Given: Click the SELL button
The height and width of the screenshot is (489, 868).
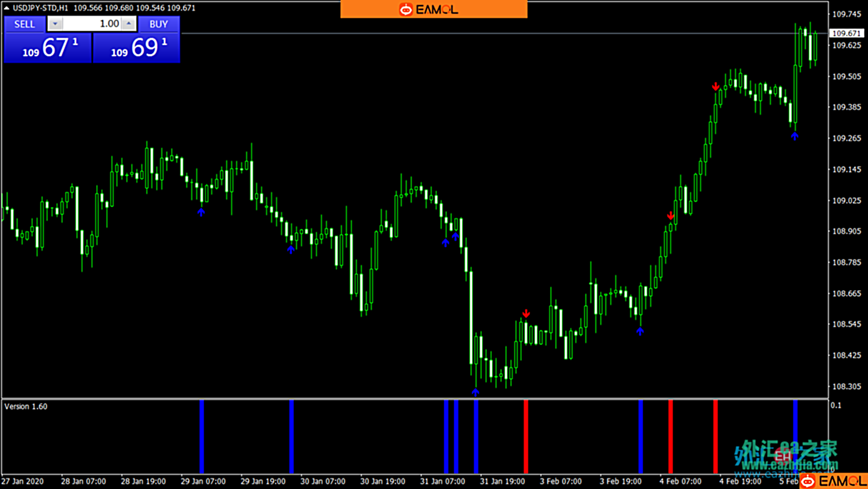Looking at the screenshot, I should point(24,24).
